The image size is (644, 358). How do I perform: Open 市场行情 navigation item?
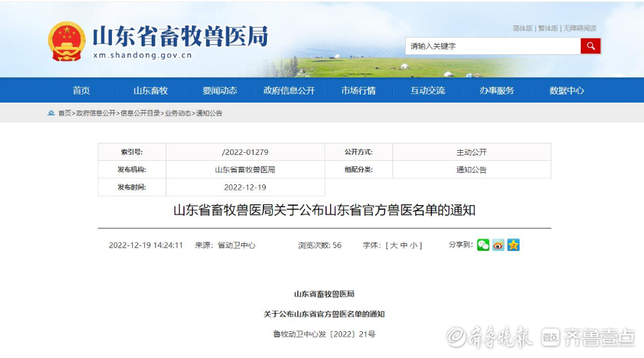(x=358, y=91)
